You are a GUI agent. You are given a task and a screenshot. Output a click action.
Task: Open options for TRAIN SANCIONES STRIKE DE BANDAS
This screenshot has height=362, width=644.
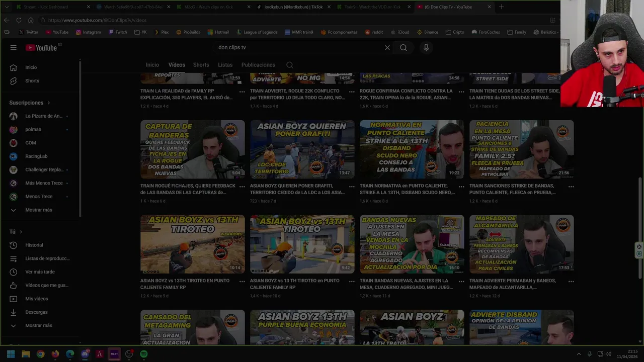571,187
